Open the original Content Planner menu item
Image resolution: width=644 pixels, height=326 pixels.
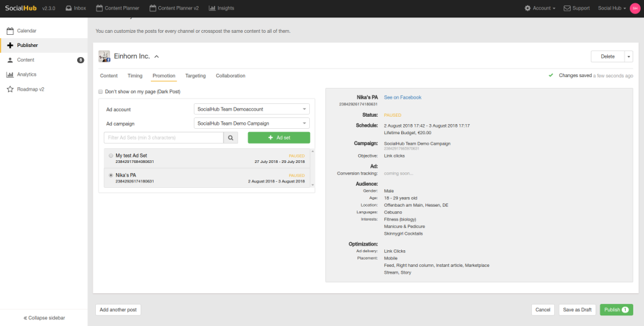[x=117, y=8]
